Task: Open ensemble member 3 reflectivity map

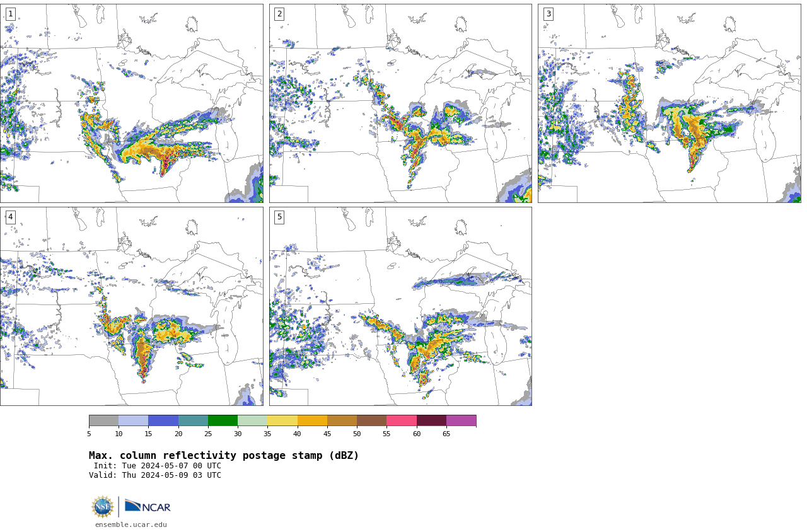Action: (669, 103)
